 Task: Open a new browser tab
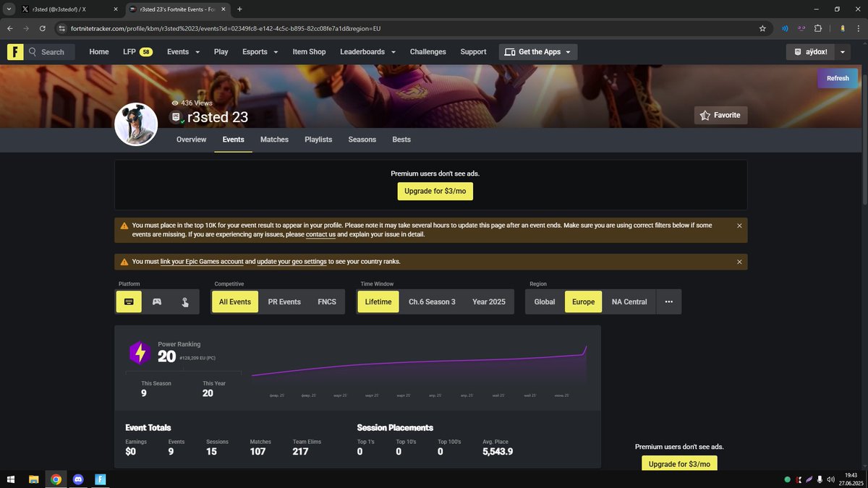pos(239,9)
